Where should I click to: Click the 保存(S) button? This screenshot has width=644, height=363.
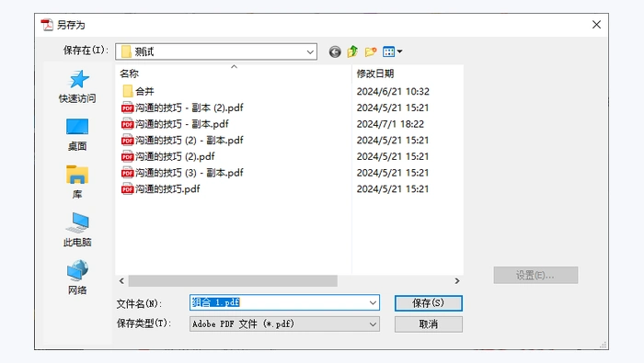point(429,303)
